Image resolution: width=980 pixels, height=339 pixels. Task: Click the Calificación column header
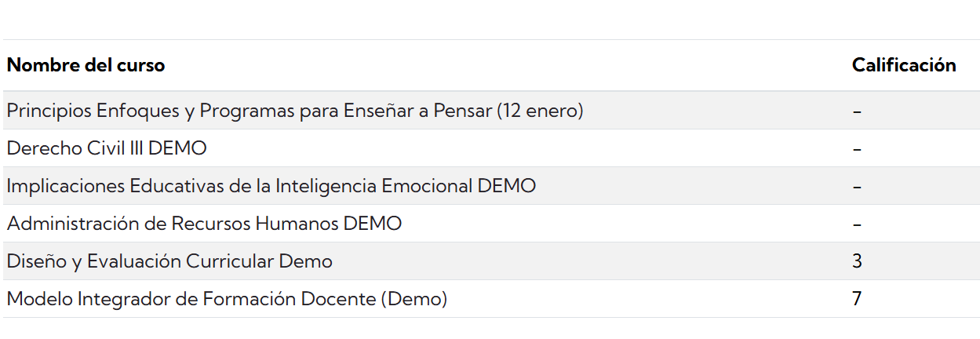coord(904,65)
